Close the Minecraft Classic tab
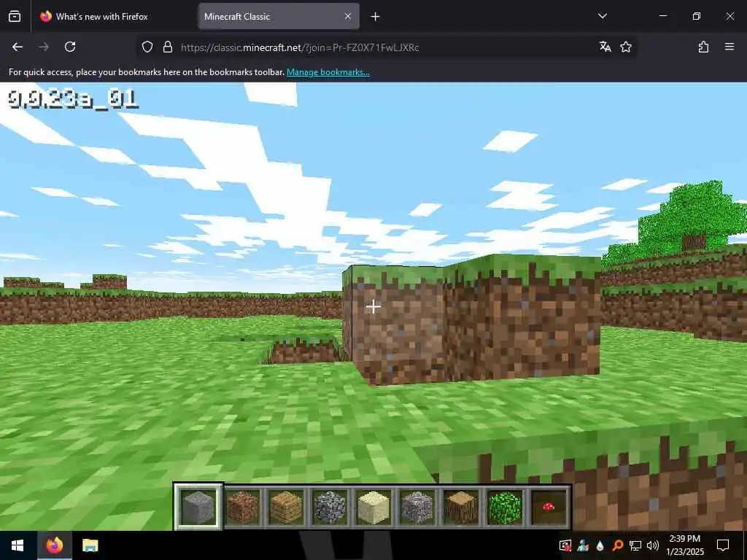Image resolution: width=747 pixels, height=560 pixels. [348, 16]
